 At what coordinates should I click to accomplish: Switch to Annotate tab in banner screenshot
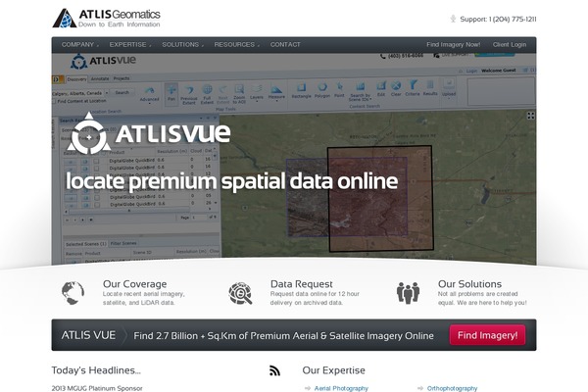click(x=100, y=78)
